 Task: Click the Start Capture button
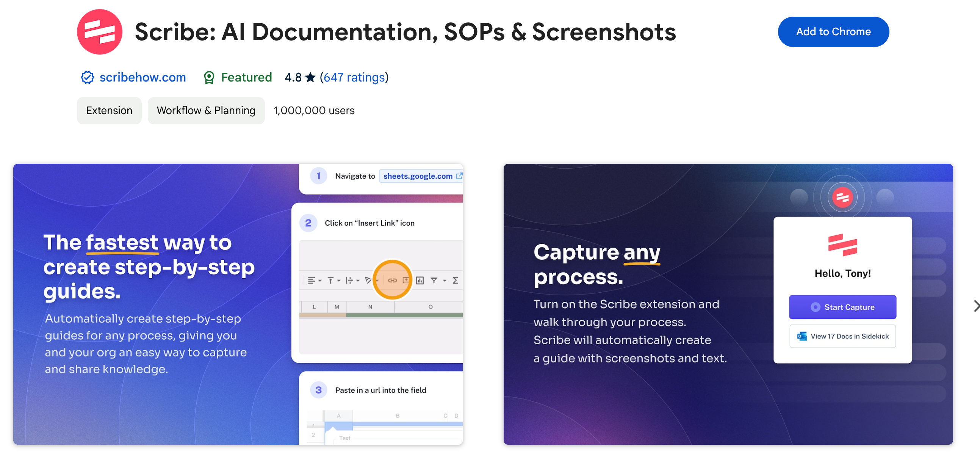[x=842, y=307]
